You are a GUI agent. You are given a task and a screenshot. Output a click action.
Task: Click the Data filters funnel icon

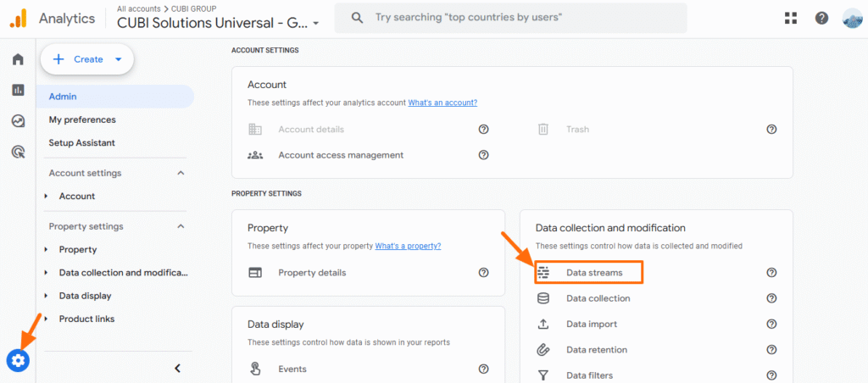coord(543,376)
